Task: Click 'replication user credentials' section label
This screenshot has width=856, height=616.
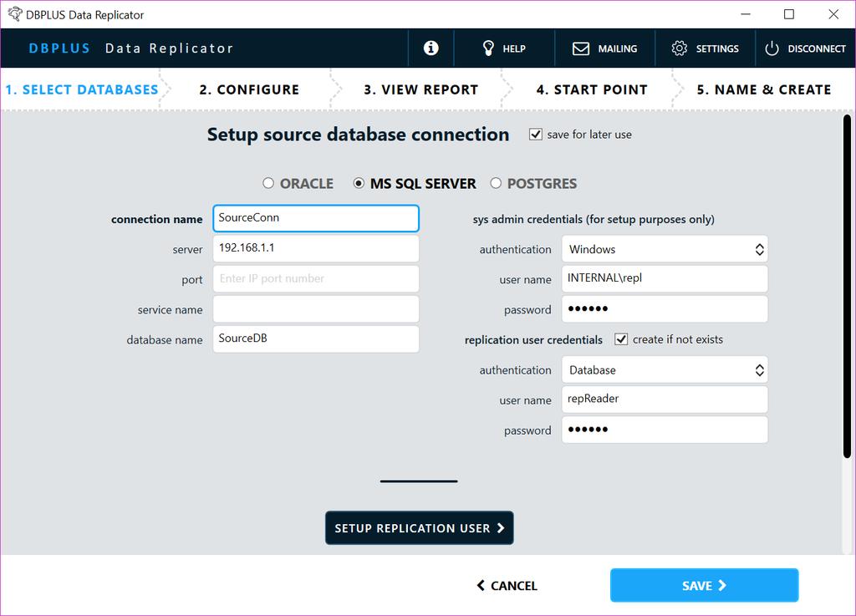Action: [x=533, y=340]
